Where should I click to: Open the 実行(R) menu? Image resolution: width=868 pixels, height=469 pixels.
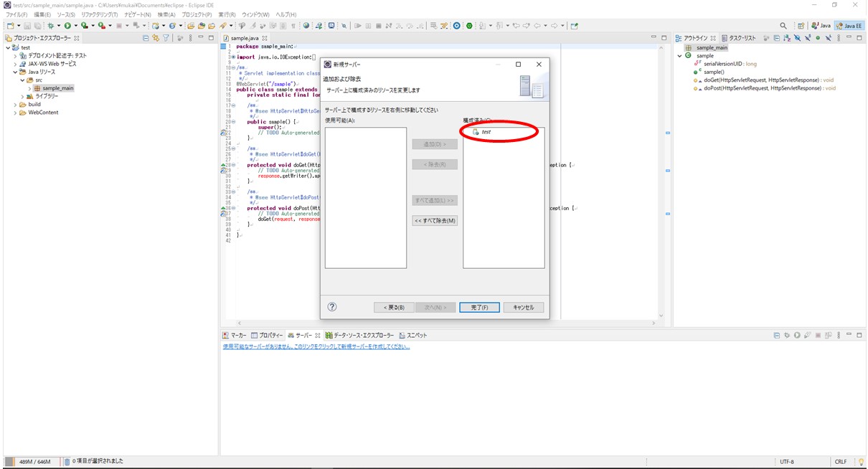pos(227,14)
